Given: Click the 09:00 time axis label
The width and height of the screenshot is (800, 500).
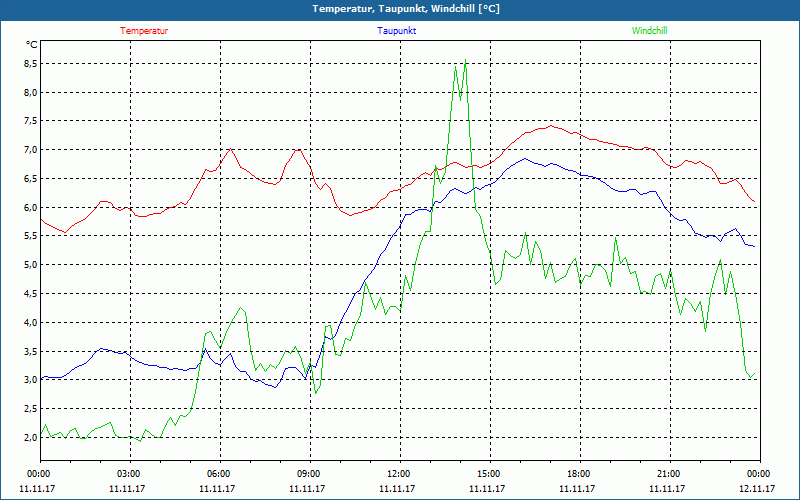Looking at the screenshot, I should point(310,474).
